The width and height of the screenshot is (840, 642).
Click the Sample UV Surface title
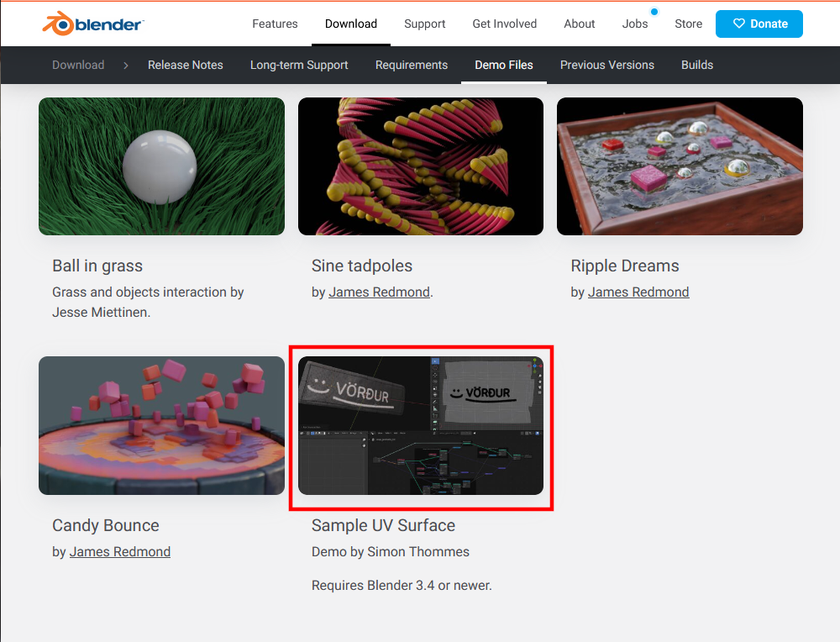(x=384, y=525)
